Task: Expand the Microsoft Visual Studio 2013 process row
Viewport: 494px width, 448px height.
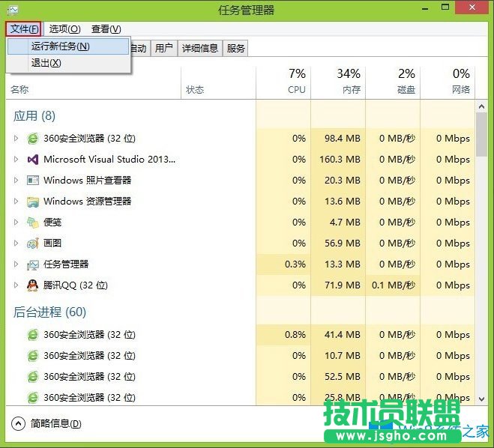Action: coord(16,160)
